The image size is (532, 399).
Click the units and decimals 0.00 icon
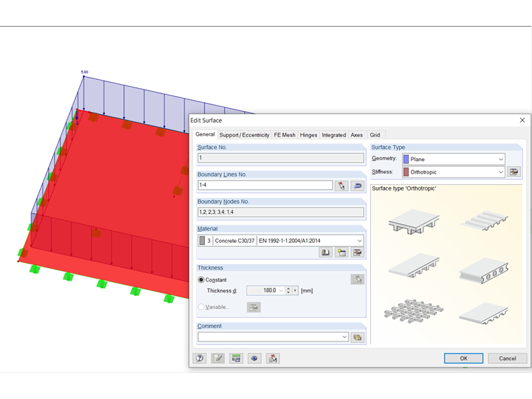[x=236, y=358]
